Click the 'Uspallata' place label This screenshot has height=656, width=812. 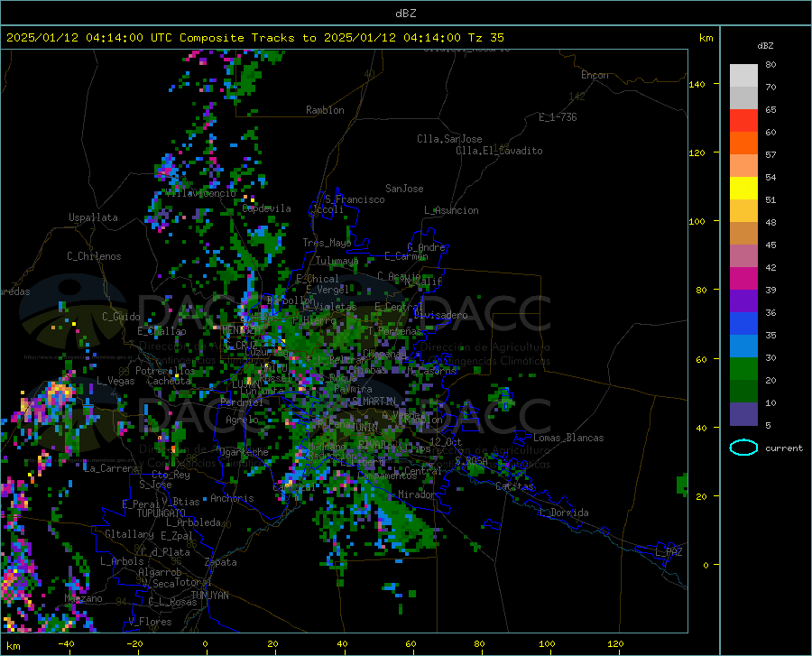[93, 217]
